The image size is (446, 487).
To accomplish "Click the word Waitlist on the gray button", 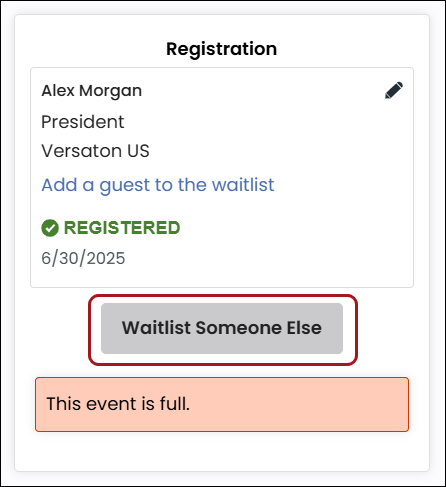I will tap(156, 328).
